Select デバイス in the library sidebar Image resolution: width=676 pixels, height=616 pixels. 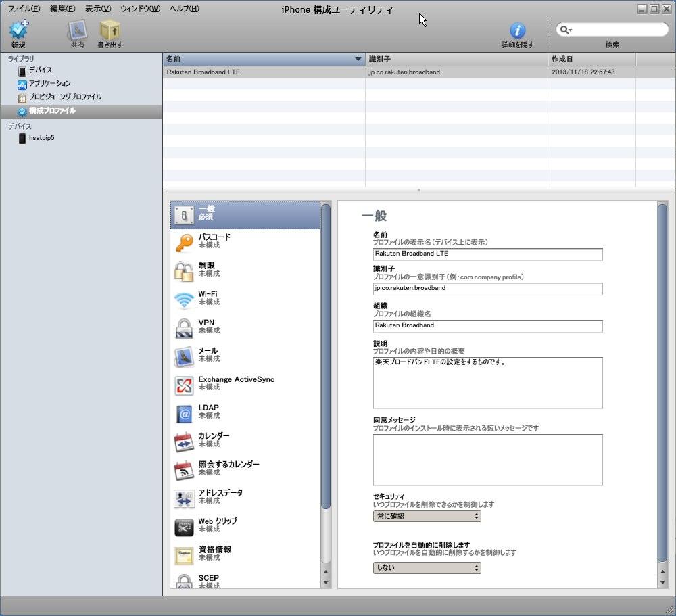point(40,70)
